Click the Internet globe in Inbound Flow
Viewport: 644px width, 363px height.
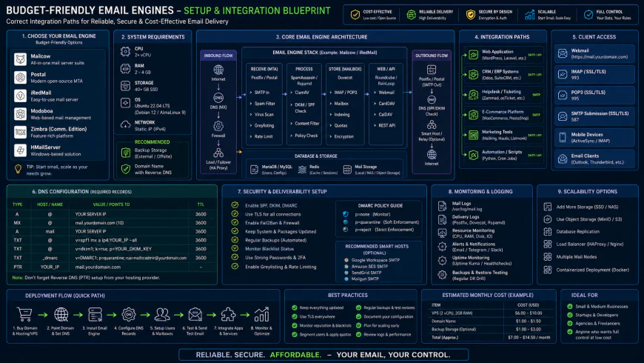218,70
